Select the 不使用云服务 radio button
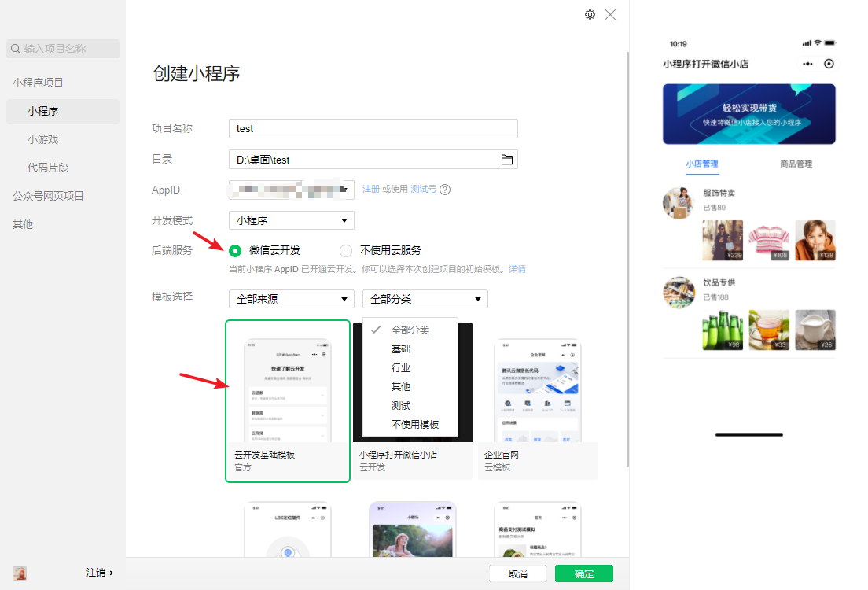Viewport: 868px width, 590px height. (x=346, y=251)
